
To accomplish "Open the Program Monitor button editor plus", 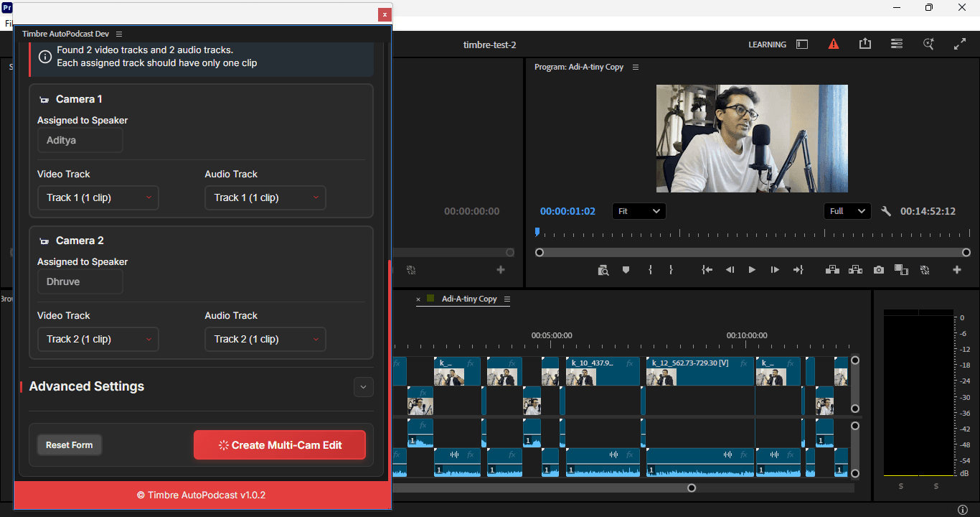I will [956, 270].
